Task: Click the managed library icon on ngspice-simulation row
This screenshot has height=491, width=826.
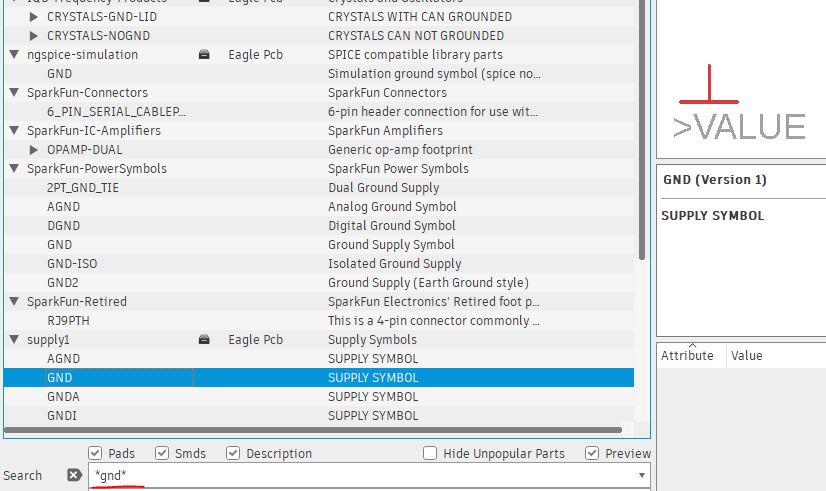Action: (204, 54)
